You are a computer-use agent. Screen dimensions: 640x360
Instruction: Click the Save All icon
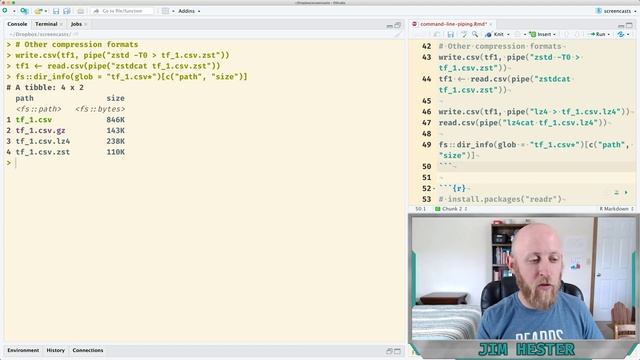[x=67, y=11]
